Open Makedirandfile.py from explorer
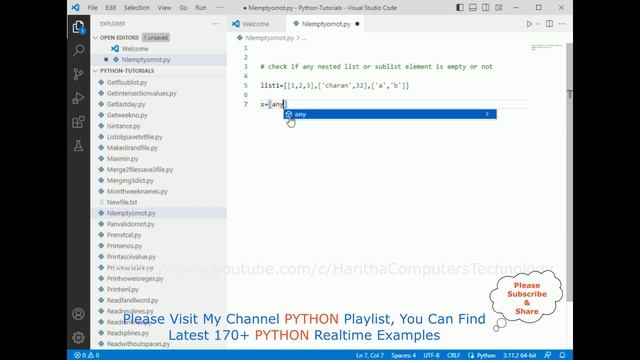This screenshot has height=360, width=640. [x=132, y=148]
